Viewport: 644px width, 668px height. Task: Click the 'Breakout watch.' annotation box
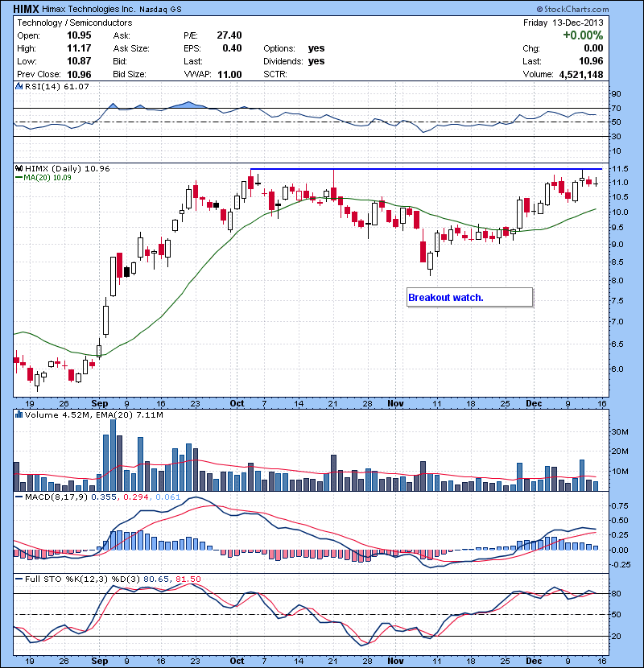click(469, 297)
